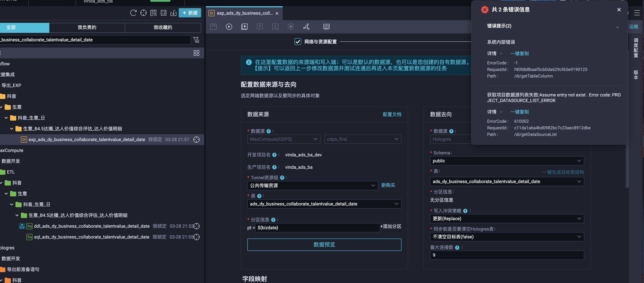Click help icon beside 写入冲突策略
The image size is (644, 283).
[x=465, y=211]
